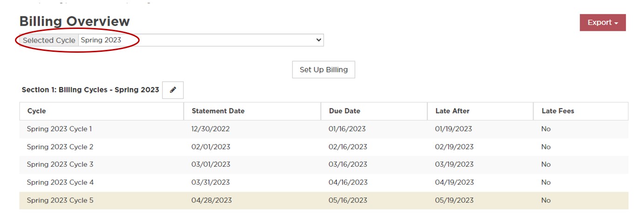The height and width of the screenshot is (224, 644).
Task: Select the Spring 2023 Cycle 4 row
Action: click(x=60, y=182)
